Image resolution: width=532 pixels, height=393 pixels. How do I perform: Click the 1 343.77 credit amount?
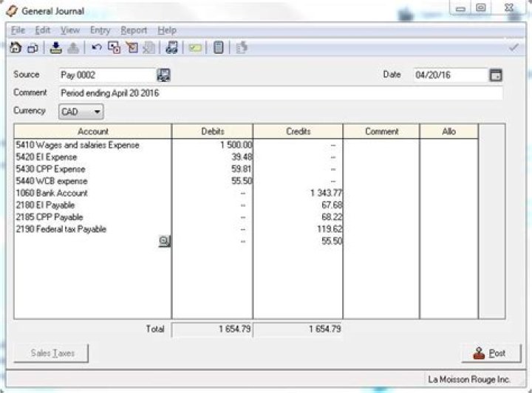(326, 193)
